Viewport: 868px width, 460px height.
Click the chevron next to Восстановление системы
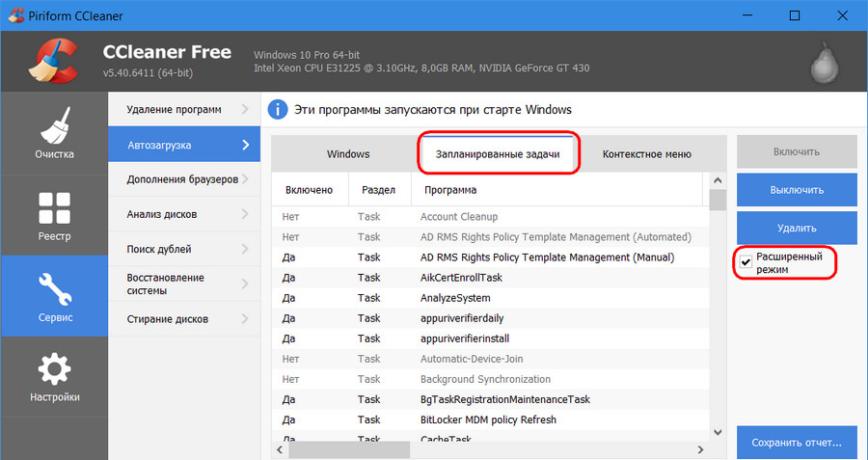[x=245, y=284]
